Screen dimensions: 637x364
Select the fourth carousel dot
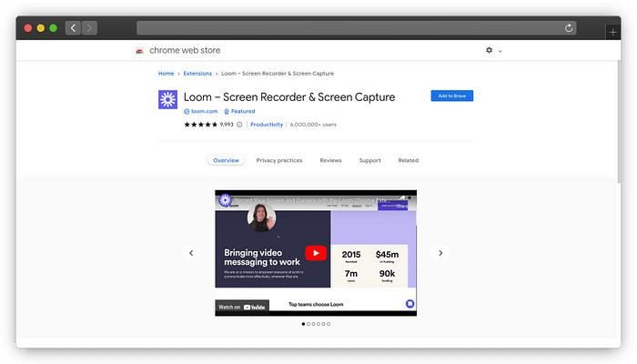point(318,324)
